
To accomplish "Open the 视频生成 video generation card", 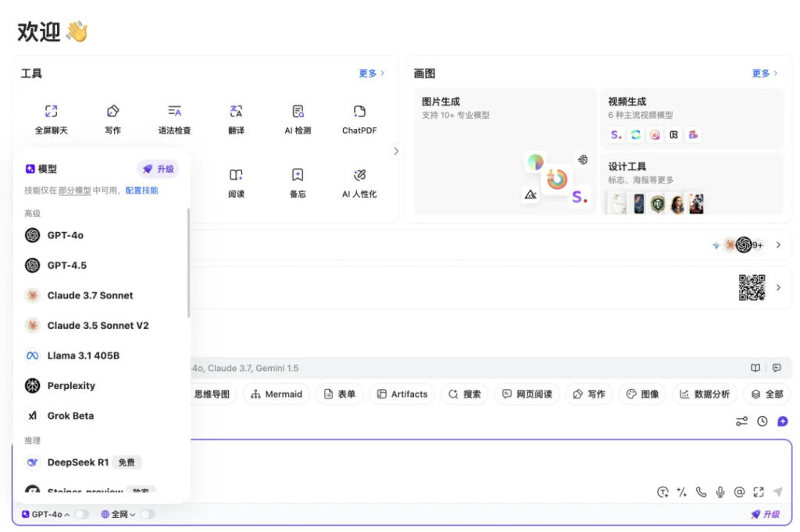I will pyautogui.click(x=692, y=118).
